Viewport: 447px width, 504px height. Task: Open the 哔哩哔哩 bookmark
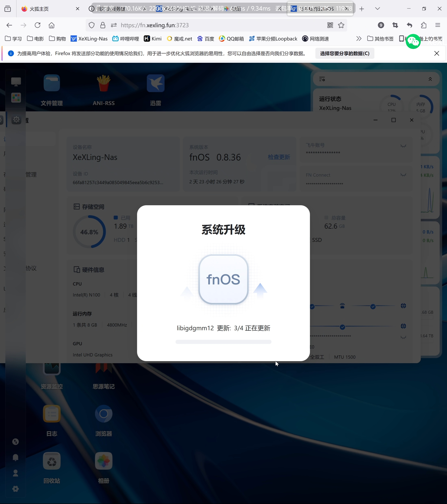(126, 39)
